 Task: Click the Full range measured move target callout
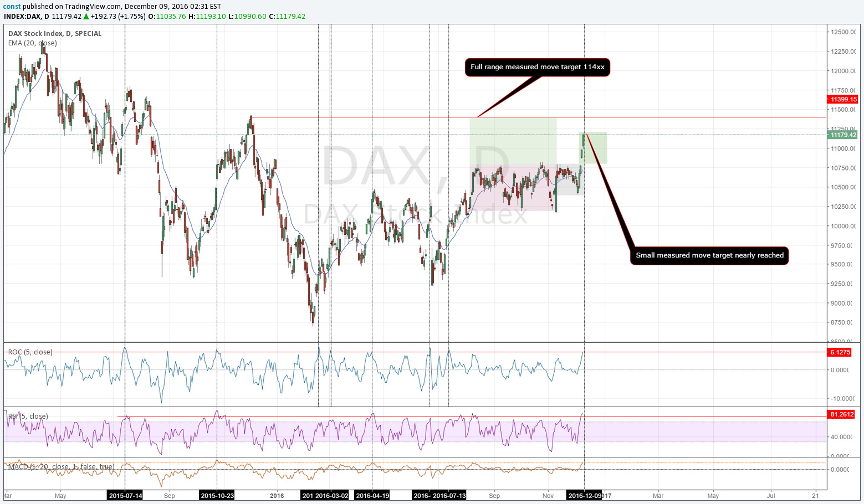pos(537,67)
